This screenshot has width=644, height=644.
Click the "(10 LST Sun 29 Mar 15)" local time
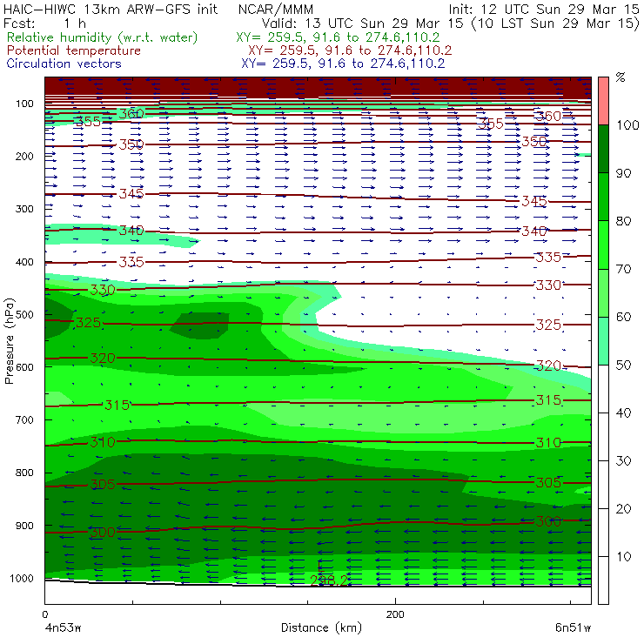[x=555, y=23]
